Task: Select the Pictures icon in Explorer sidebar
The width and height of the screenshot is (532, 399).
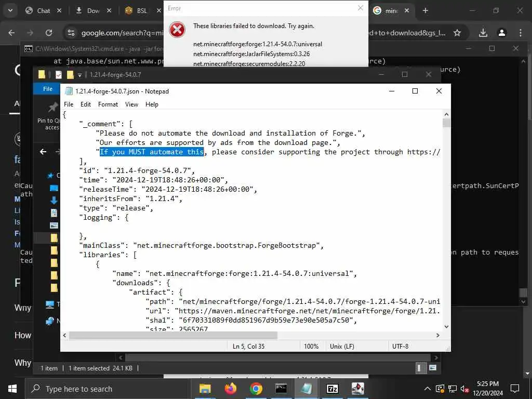Action: pos(54,225)
